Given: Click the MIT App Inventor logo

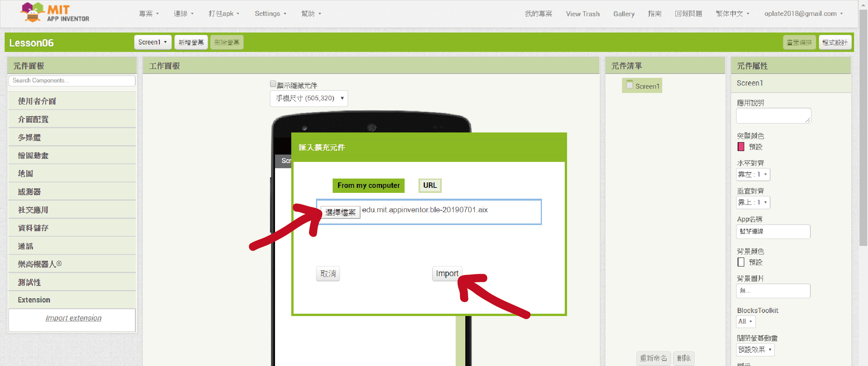Looking at the screenshot, I should (55, 12).
